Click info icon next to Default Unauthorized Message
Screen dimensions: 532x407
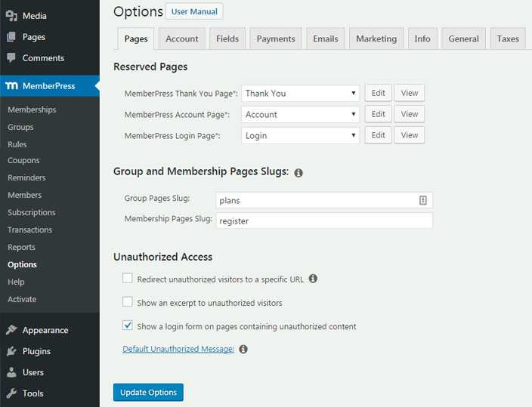click(x=243, y=350)
